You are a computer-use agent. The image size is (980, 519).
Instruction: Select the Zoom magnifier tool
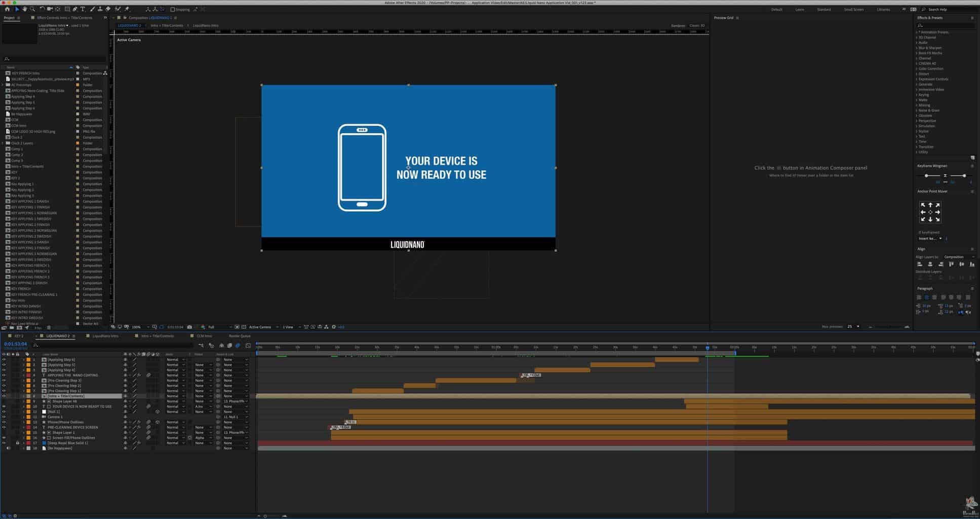coord(32,9)
